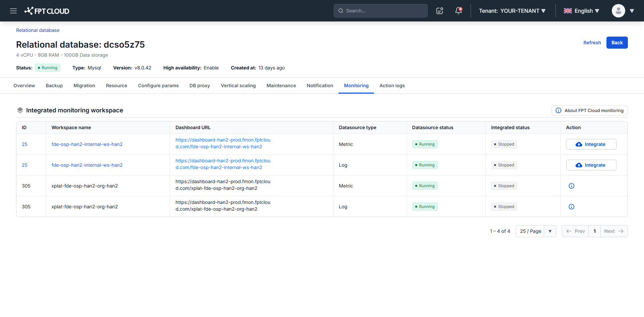Image resolution: width=644 pixels, height=317 pixels.
Task: Click the blue Back button
Action: (617, 43)
